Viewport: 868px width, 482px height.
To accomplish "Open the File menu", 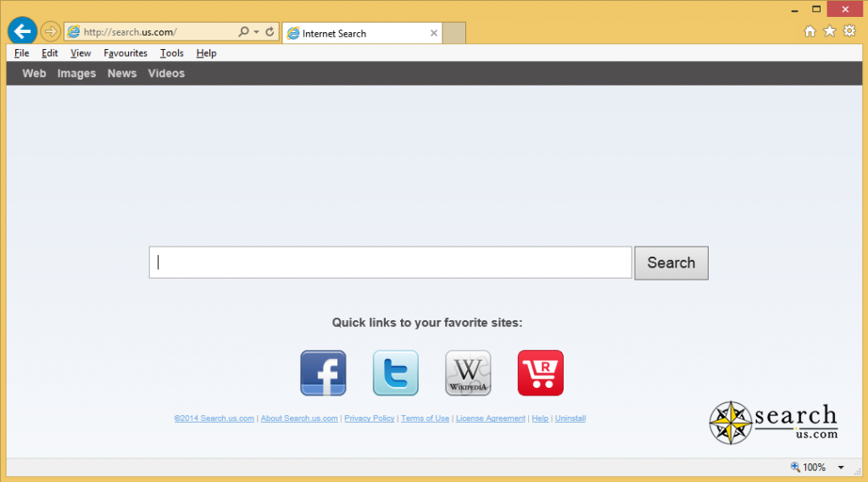I will [x=21, y=53].
